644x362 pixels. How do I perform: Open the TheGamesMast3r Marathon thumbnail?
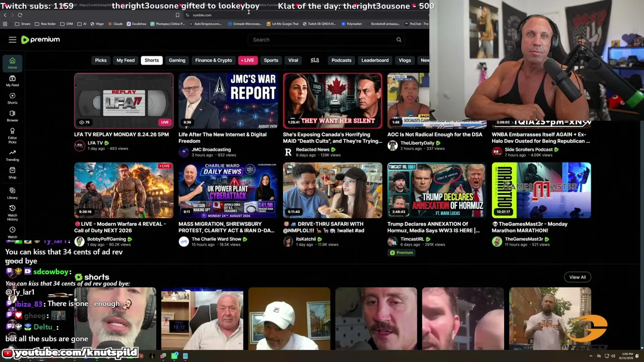541,190
